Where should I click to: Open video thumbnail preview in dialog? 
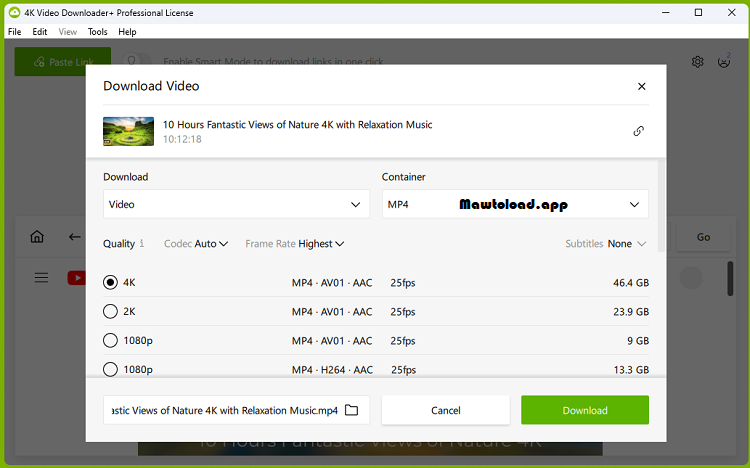(128, 131)
